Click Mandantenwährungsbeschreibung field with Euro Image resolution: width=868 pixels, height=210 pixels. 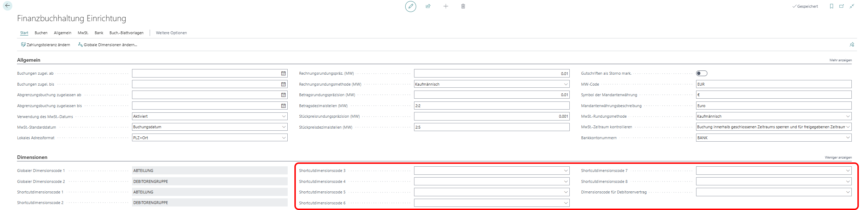774,106
